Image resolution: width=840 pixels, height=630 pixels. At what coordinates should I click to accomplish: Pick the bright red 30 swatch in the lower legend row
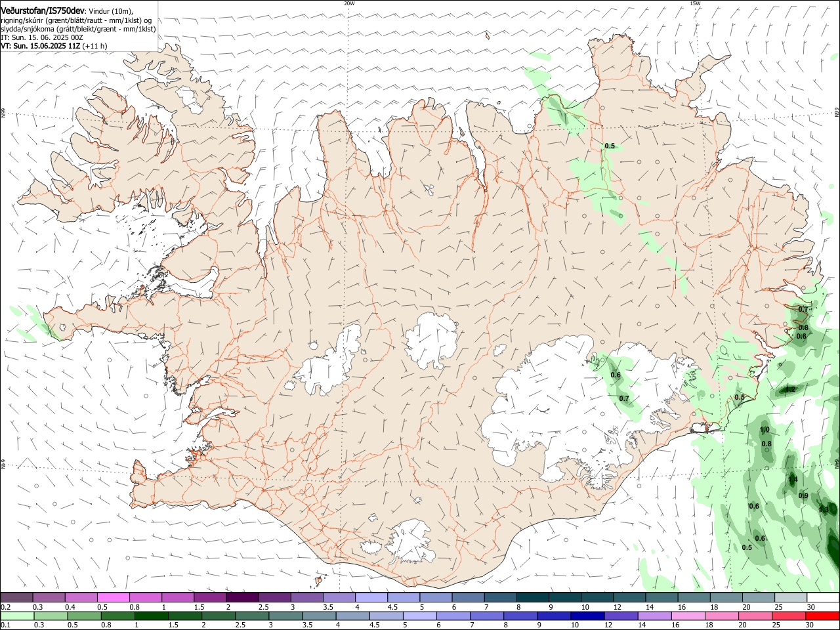point(822,616)
